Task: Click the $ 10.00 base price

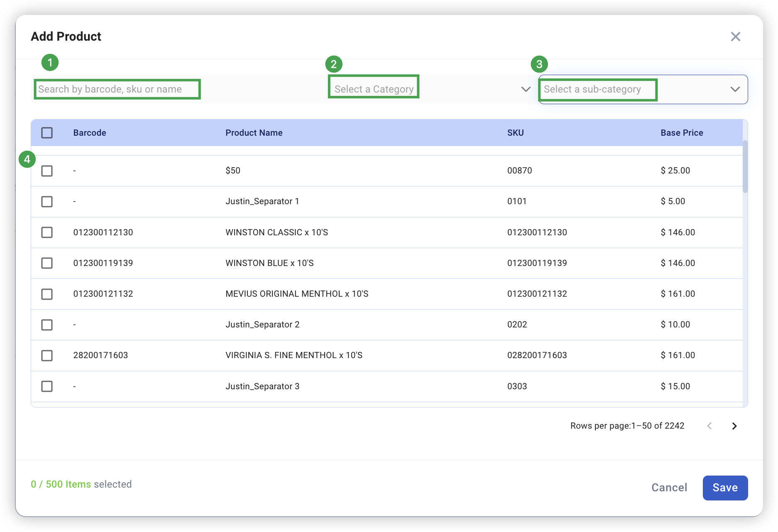Action: 675,325
